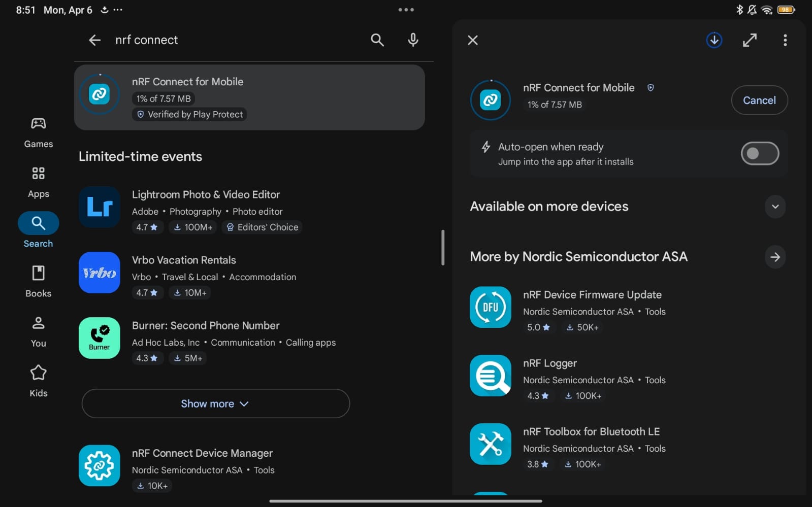Open Vrbo Vacation Rentals app icon
This screenshot has width=812, height=507.
100,273
